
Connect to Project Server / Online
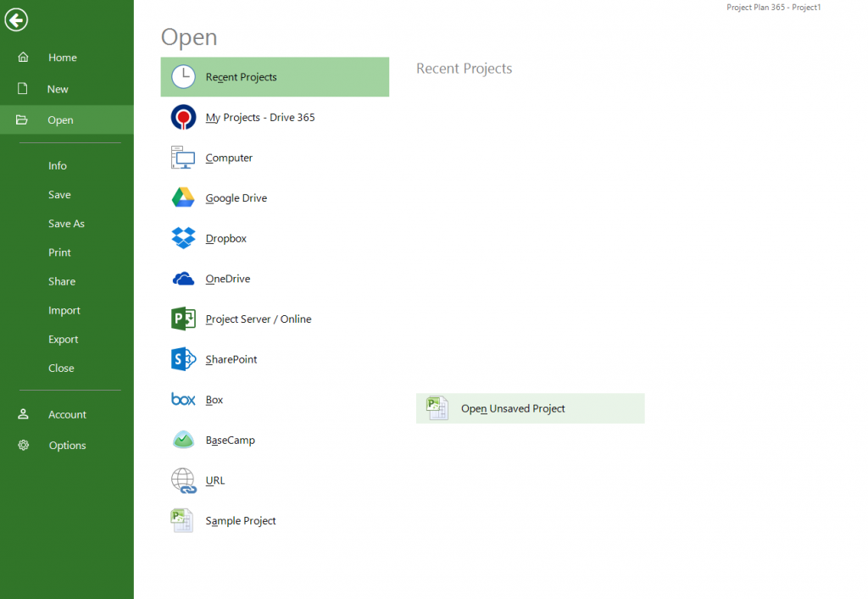click(259, 319)
